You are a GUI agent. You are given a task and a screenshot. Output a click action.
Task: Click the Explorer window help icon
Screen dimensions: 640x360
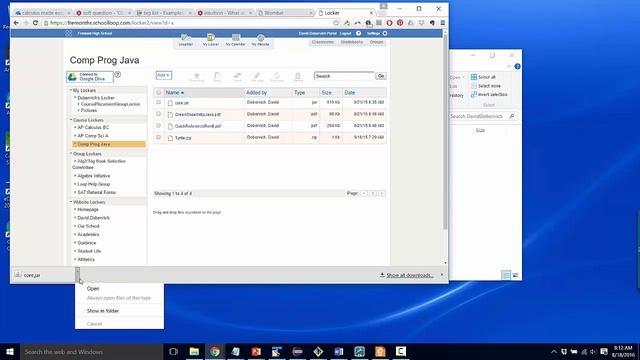tap(517, 67)
